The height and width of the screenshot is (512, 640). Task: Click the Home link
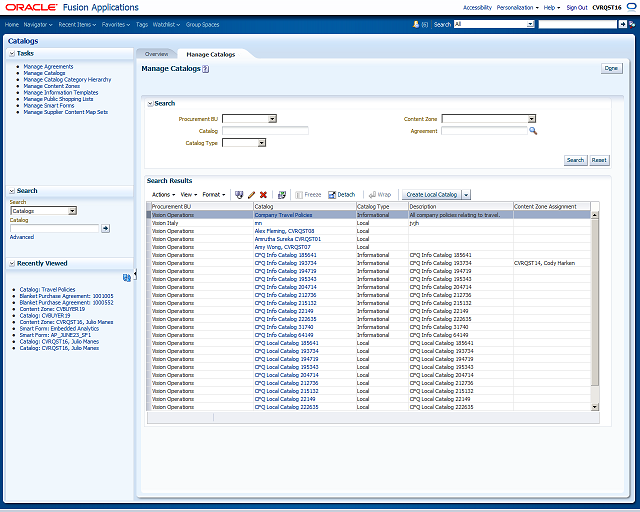pyautogui.click(x=11, y=24)
